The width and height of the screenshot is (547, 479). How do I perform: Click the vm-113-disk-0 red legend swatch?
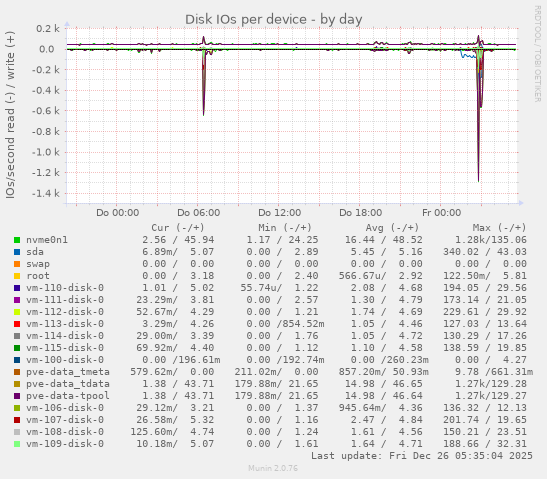[17, 324]
